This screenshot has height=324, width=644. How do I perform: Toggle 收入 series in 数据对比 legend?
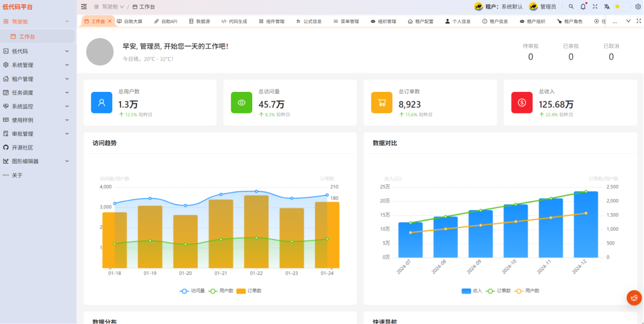coord(472,291)
